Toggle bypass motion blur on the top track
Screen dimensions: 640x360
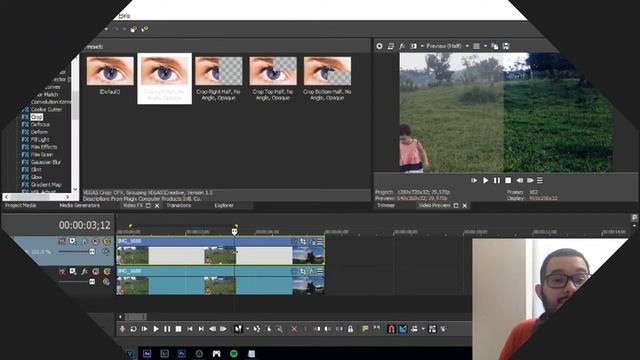(62, 241)
